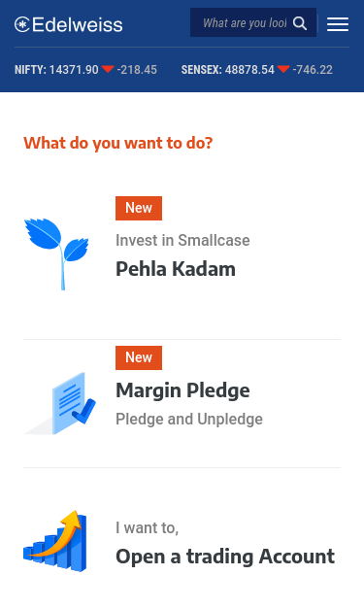This screenshot has width=364, height=609.
Task: Open the Pehla Kadam heading
Action: click(x=176, y=269)
